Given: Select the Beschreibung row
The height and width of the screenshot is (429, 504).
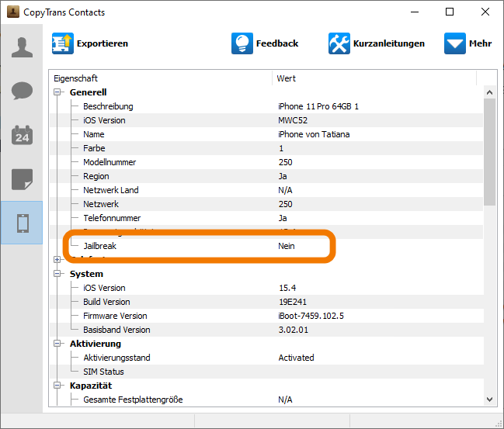Looking at the screenshot, I should pyautogui.click(x=266, y=106).
